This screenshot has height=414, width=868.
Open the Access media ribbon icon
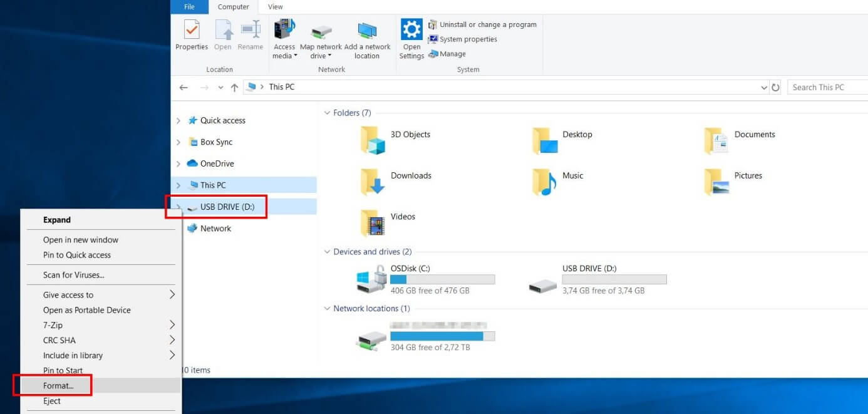(x=284, y=31)
